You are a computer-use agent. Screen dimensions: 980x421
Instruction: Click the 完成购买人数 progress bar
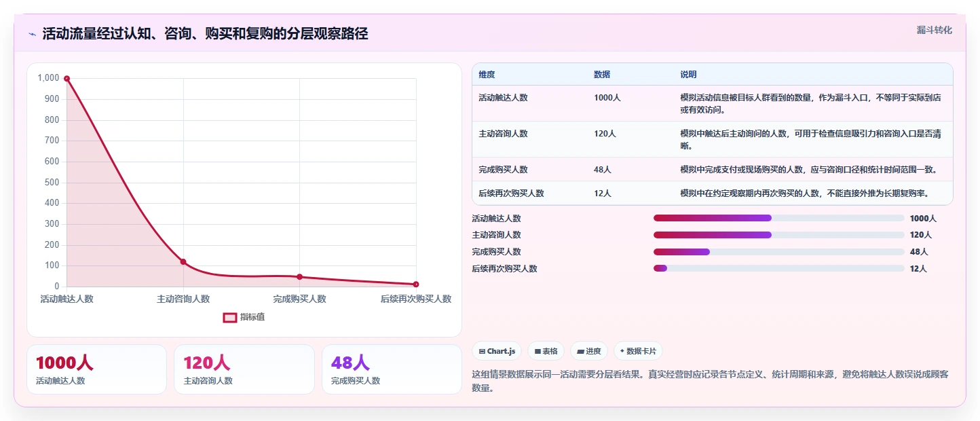coord(778,252)
